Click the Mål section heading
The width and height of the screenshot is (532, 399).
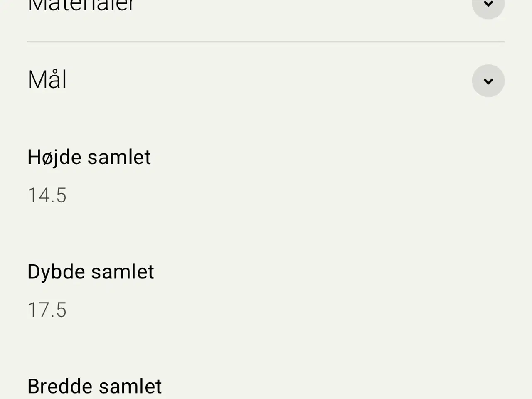pos(47,80)
